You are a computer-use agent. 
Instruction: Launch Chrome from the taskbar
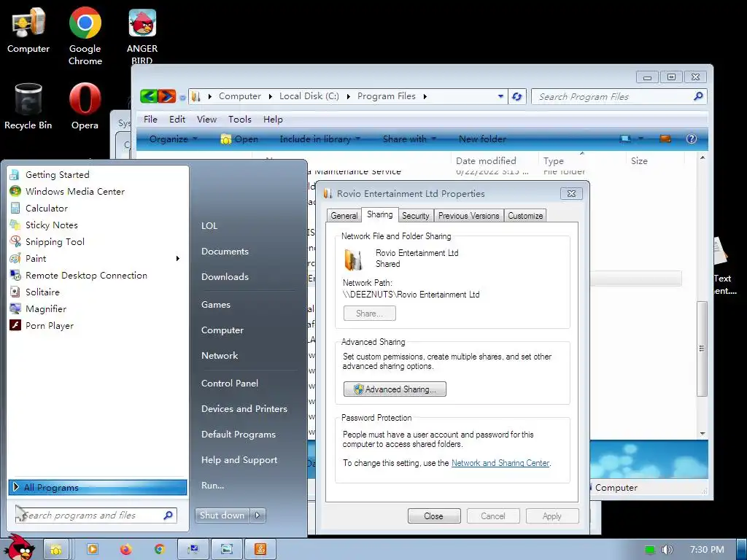point(160,550)
